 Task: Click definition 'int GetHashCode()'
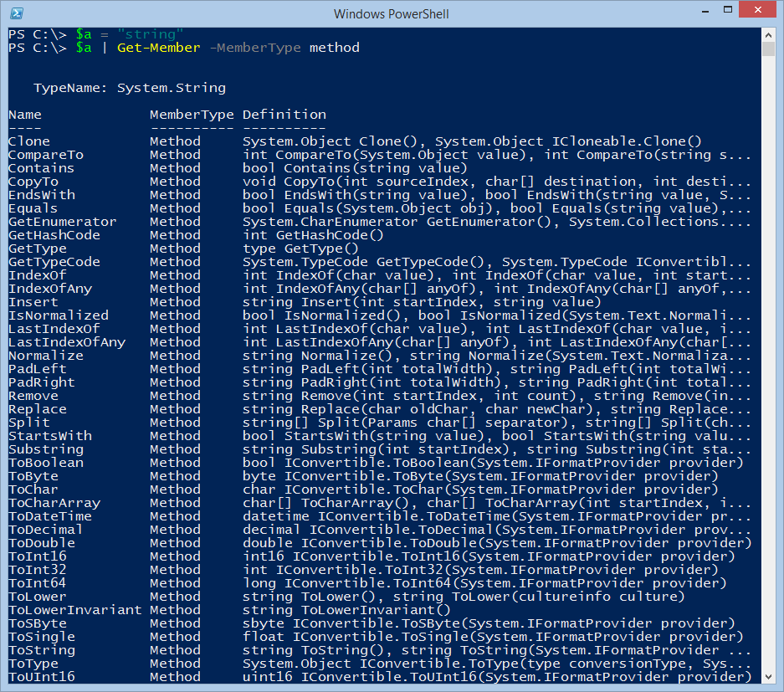pyautogui.click(x=314, y=235)
